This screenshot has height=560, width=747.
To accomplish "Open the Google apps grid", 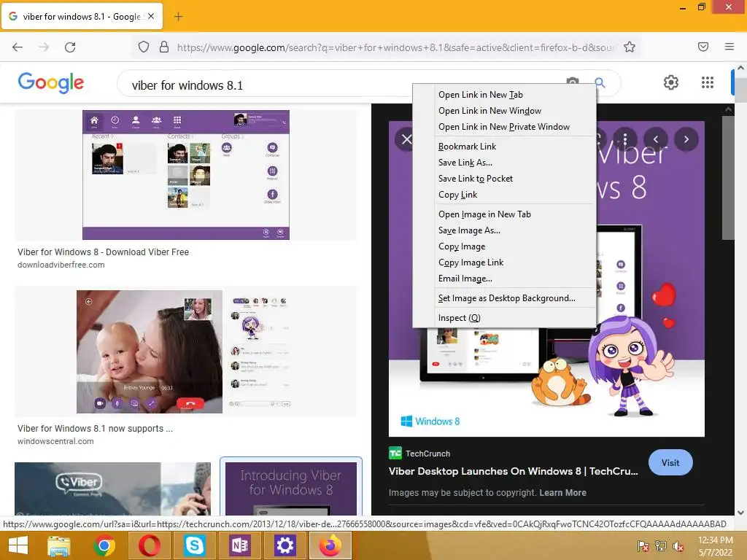I will click(708, 82).
